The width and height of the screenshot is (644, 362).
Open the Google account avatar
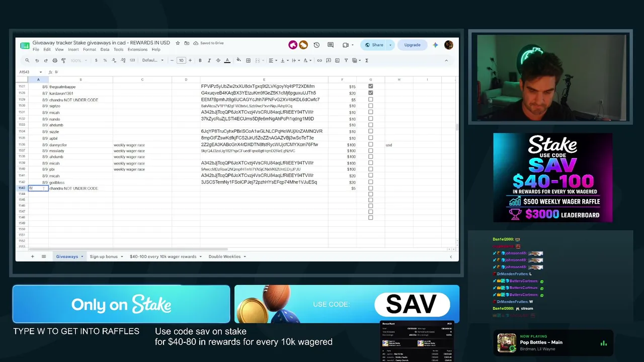pos(449,45)
